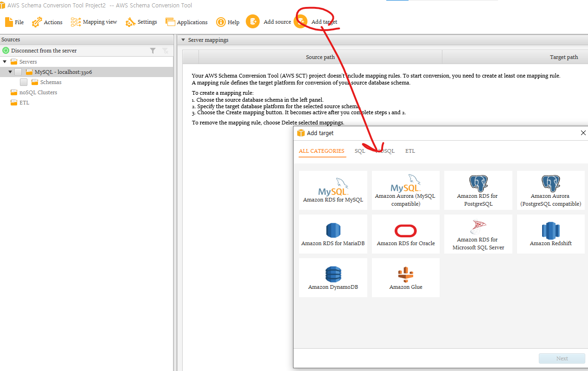The image size is (588, 371).
Task: Open the Applications menu
Action: pyautogui.click(x=186, y=22)
